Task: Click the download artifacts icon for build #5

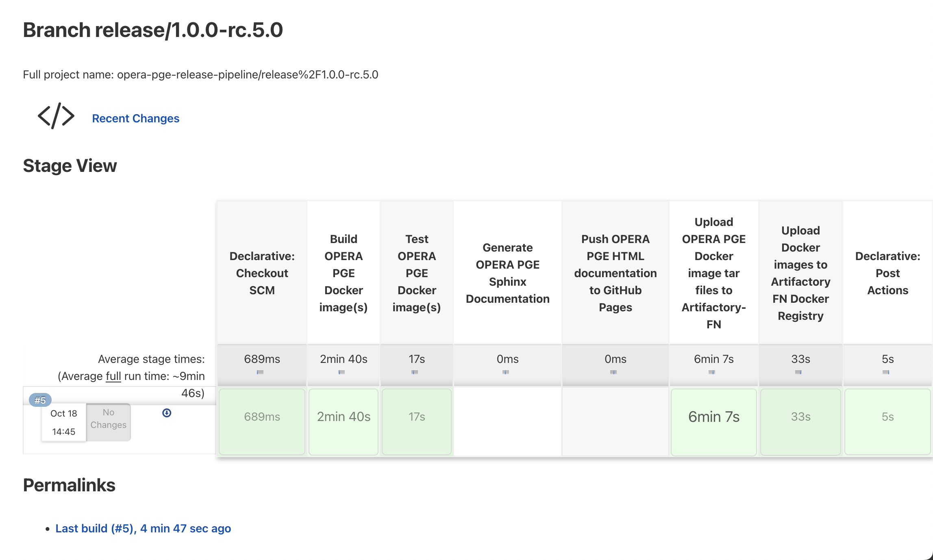Action: click(167, 413)
